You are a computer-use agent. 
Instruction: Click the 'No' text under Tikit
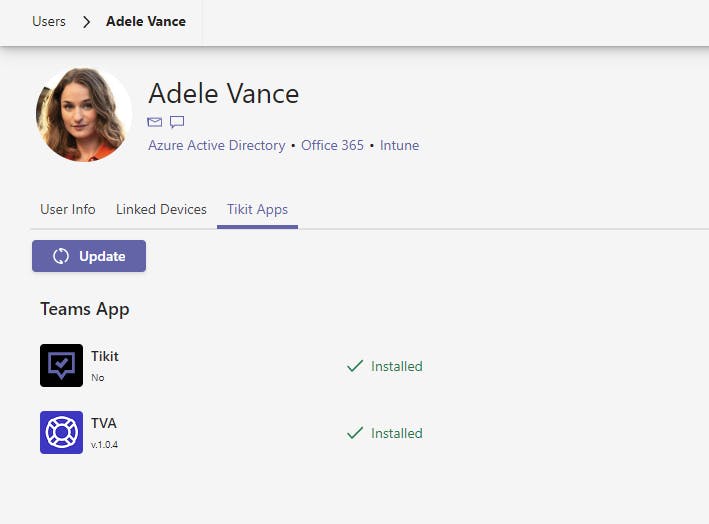pos(98,378)
